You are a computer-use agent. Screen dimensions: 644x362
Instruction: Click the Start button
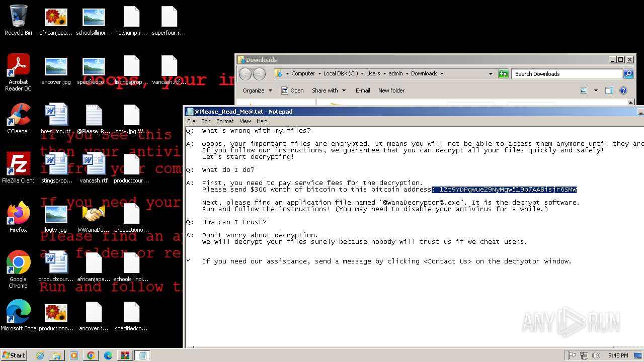coord(14,355)
